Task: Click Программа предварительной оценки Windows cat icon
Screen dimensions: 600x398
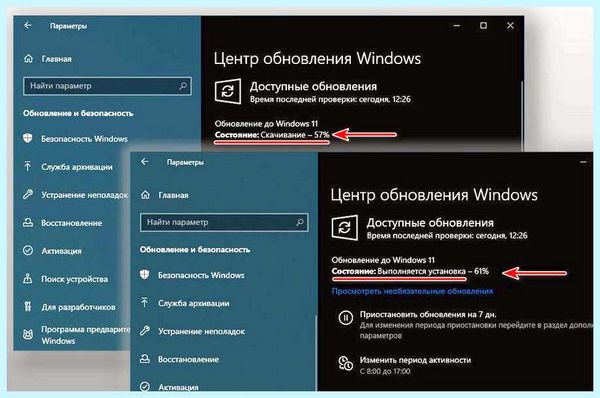Action: point(28,335)
